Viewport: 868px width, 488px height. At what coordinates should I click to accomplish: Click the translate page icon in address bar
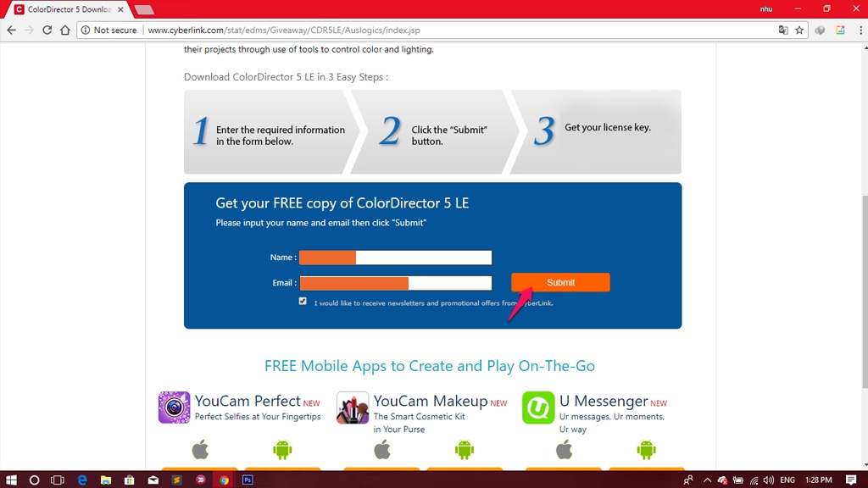(x=783, y=30)
